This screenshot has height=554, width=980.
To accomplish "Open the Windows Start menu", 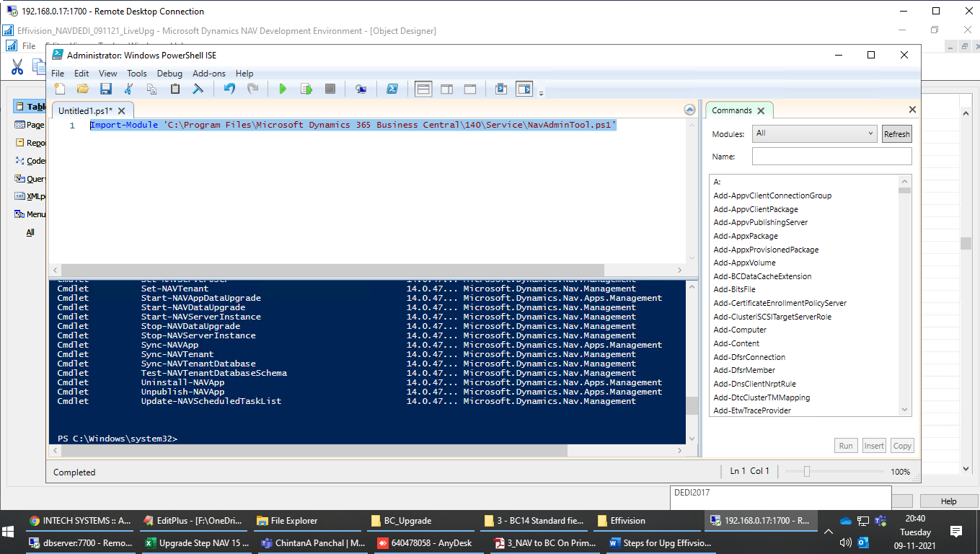I will pos(9,532).
